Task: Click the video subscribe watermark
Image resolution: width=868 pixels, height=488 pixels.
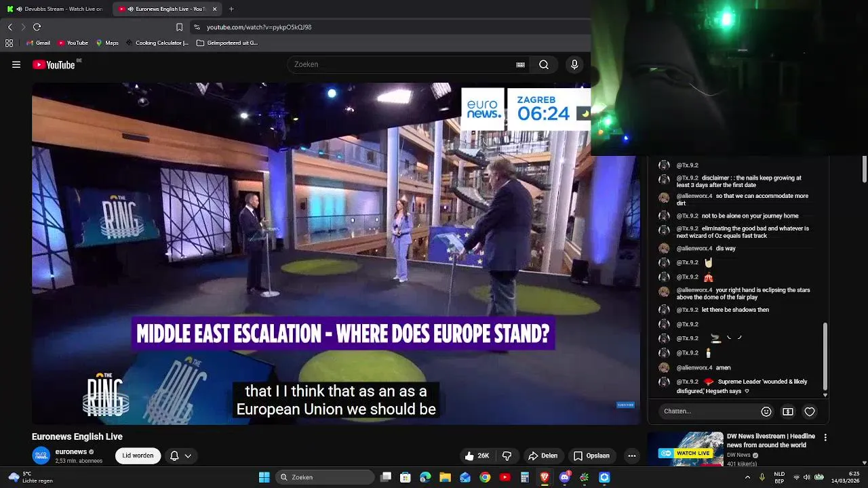Action: point(625,405)
